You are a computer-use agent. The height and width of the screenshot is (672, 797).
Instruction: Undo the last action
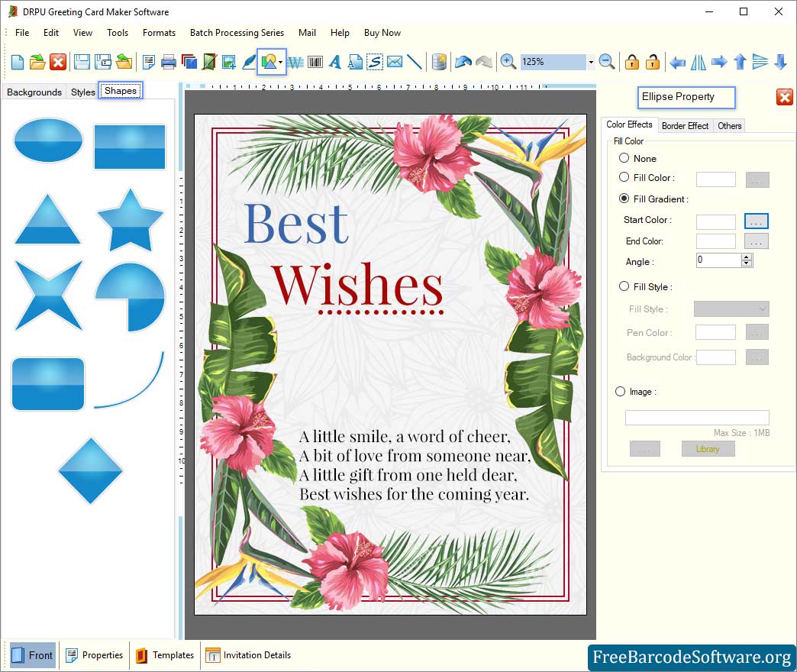click(x=463, y=62)
